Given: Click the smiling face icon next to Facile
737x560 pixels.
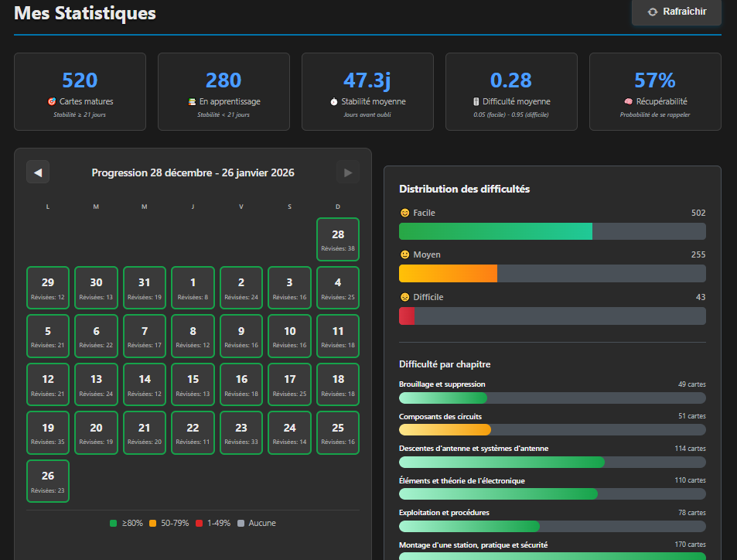Looking at the screenshot, I should 404,213.
